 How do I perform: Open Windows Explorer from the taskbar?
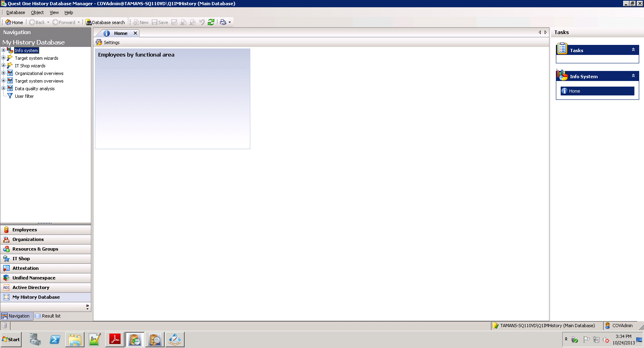click(75, 340)
